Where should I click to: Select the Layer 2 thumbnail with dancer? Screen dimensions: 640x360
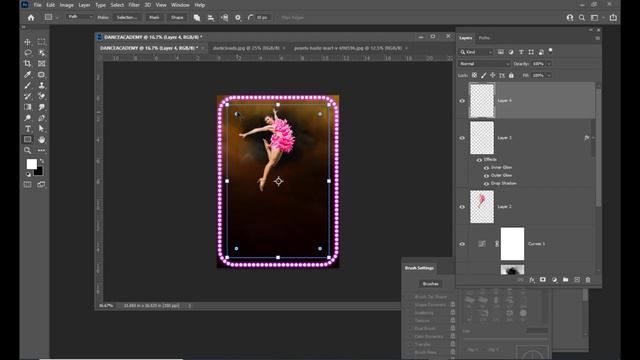(x=482, y=207)
